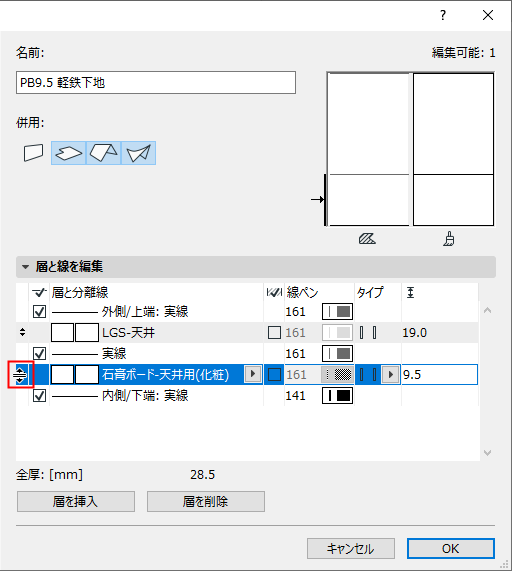Click pen number 141
The image size is (512, 571).
(x=295, y=396)
